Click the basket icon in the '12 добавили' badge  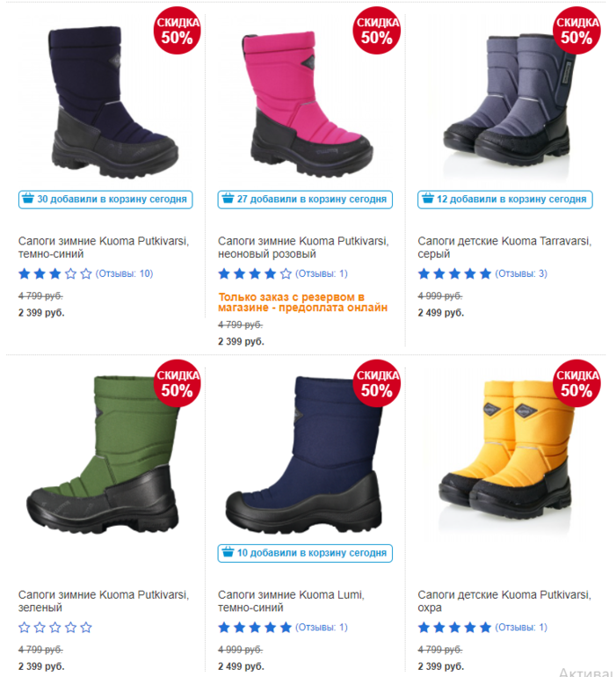tap(428, 199)
